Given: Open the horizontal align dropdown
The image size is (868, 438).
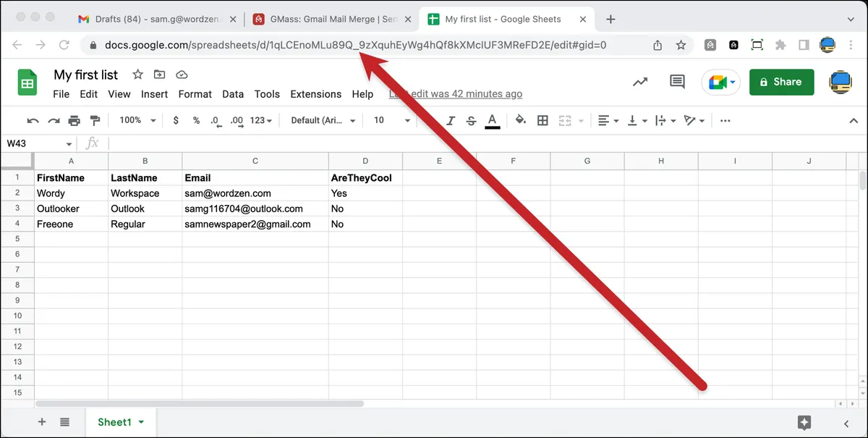Looking at the screenshot, I should click(x=608, y=121).
